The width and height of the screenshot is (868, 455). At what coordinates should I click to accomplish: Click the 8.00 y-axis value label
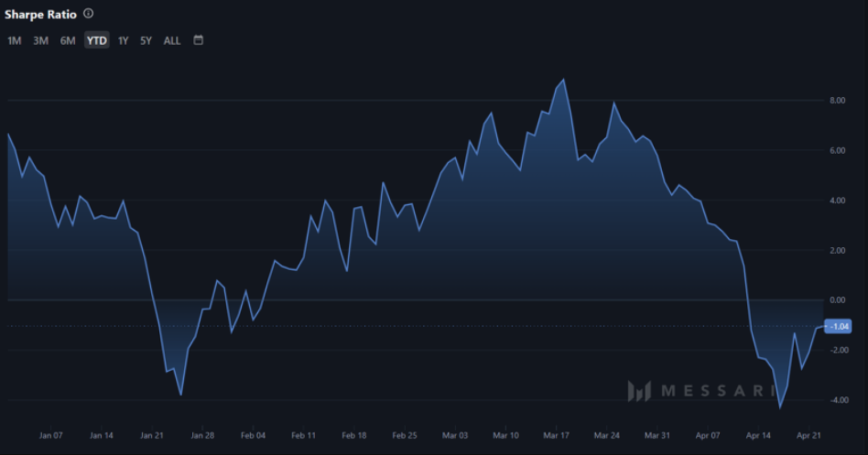[x=837, y=101]
